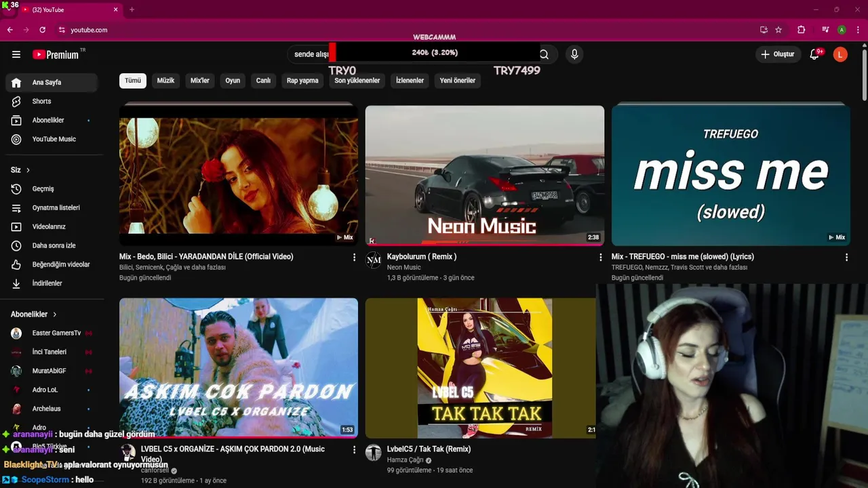Open MuratAbiGF subscription channel
Viewport: 868px width, 488px height.
click(52, 371)
